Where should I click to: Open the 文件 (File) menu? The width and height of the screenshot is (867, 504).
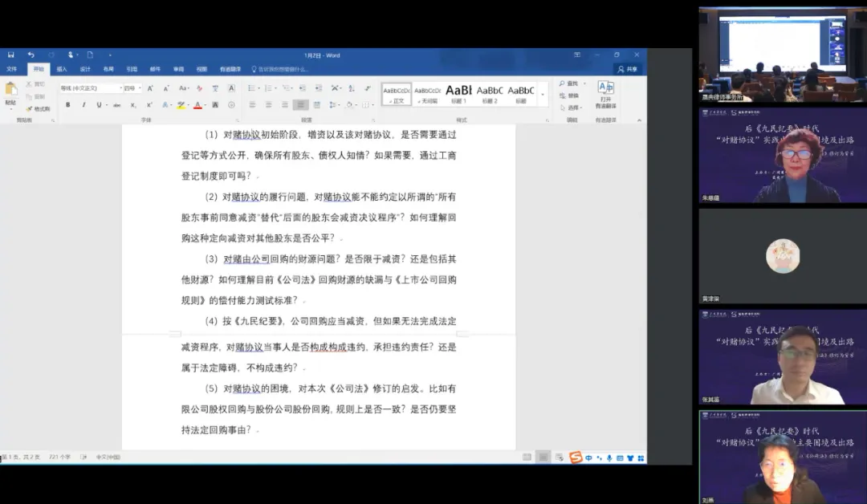click(11, 69)
